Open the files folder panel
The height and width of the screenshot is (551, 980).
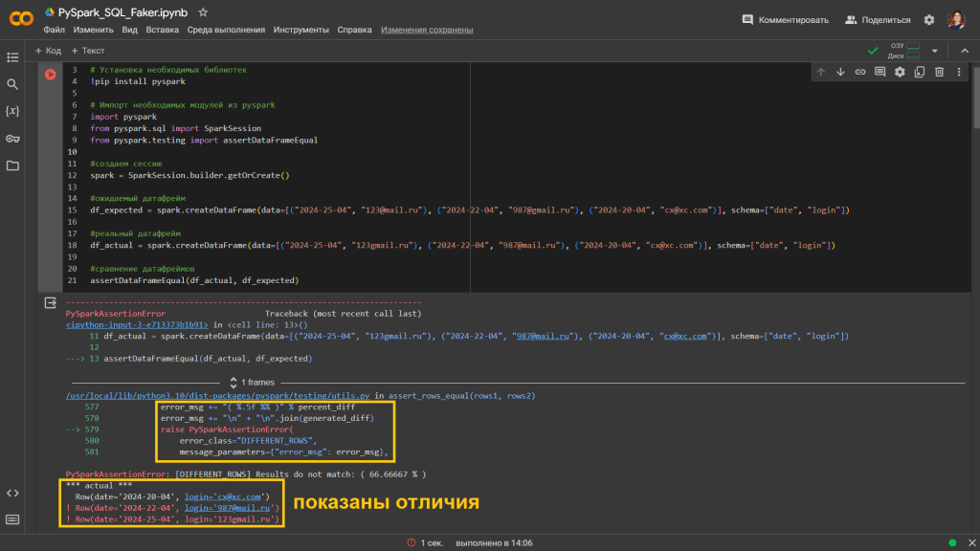pyautogui.click(x=12, y=165)
